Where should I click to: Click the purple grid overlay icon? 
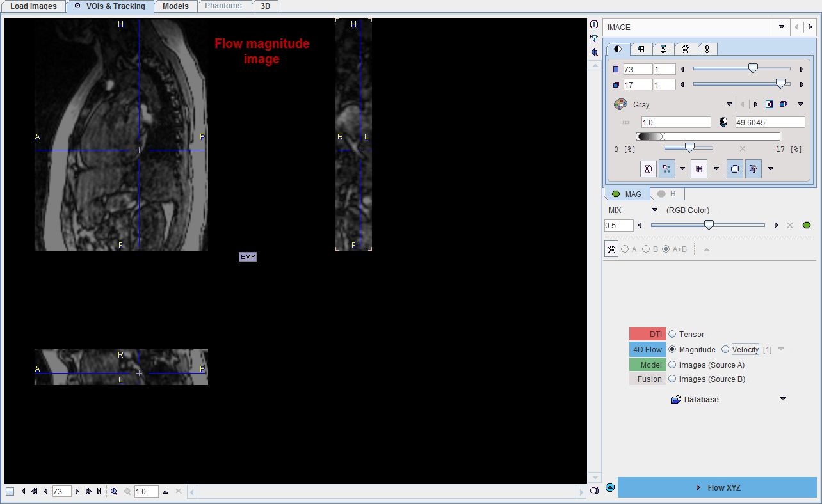[x=699, y=169]
